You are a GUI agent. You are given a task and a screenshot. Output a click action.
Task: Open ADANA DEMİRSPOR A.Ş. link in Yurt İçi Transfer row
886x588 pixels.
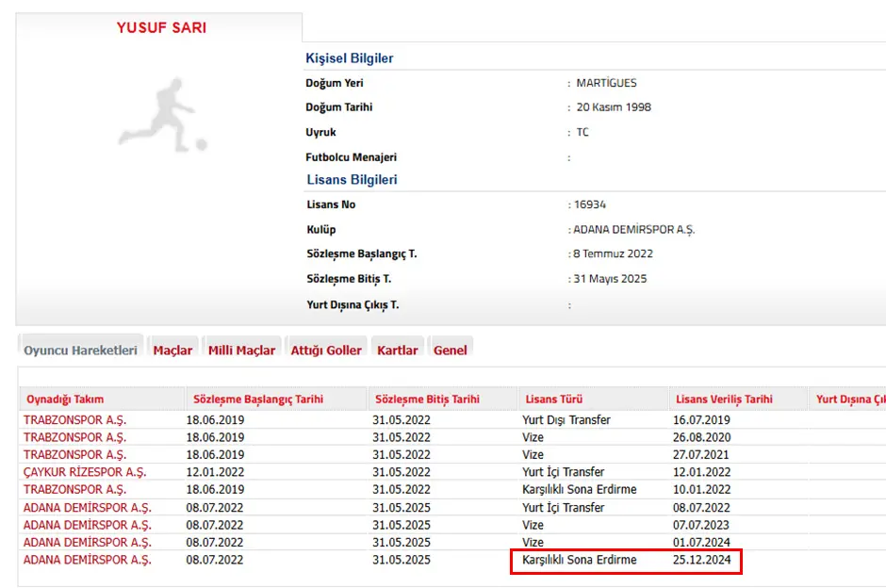pyautogui.click(x=88, y=508)
